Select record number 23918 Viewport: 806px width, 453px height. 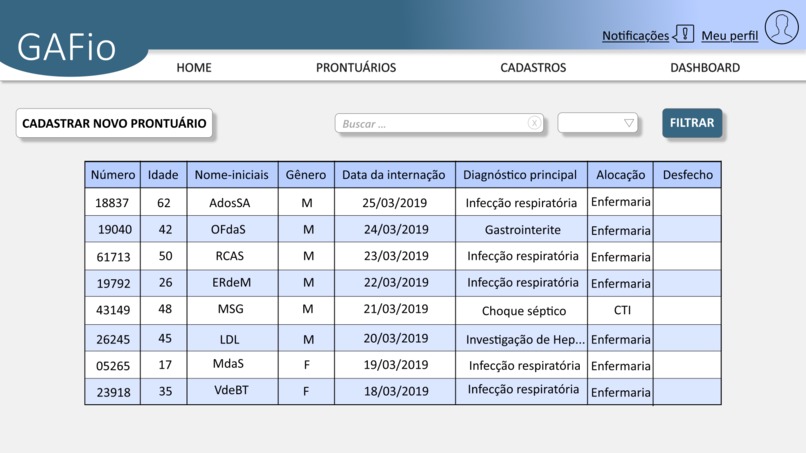coord(113,392)
